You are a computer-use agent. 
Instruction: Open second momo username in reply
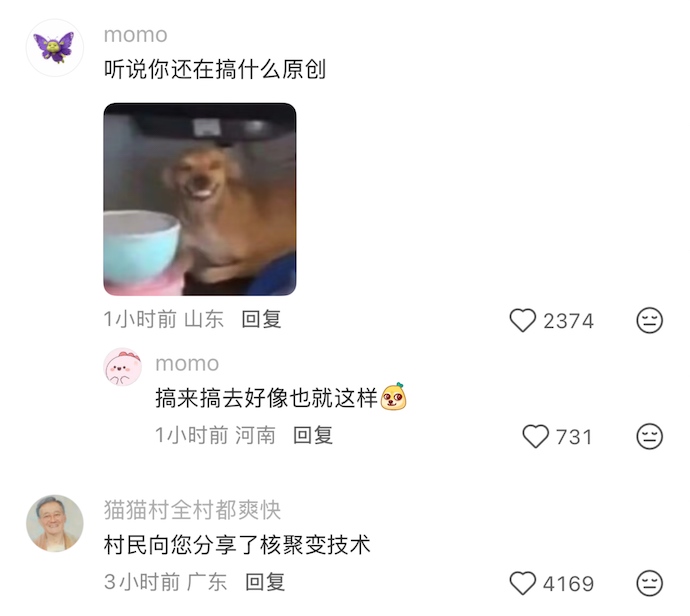(x=187, y=364)
